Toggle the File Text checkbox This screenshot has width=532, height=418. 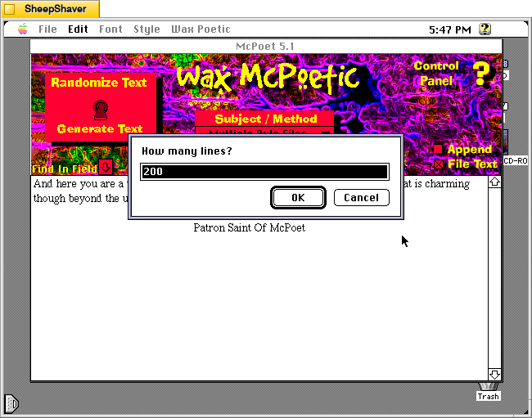(x=439, y=164)
